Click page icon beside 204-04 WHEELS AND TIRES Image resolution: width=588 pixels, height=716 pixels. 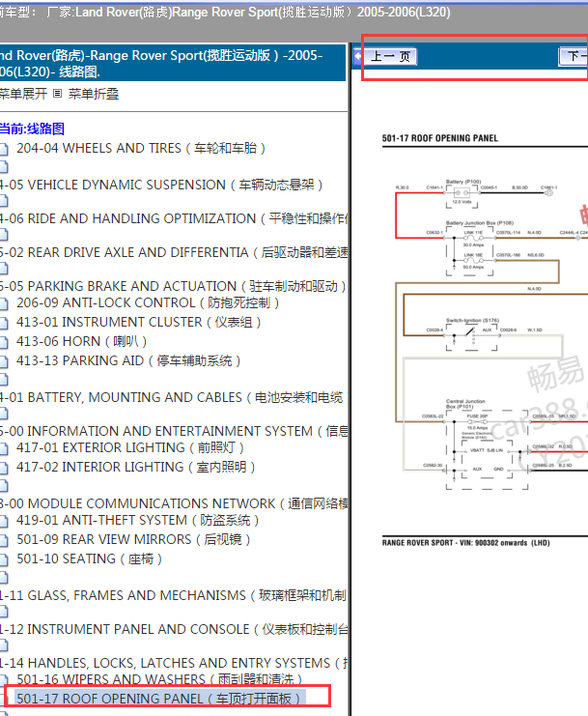(x=4, y=149)
